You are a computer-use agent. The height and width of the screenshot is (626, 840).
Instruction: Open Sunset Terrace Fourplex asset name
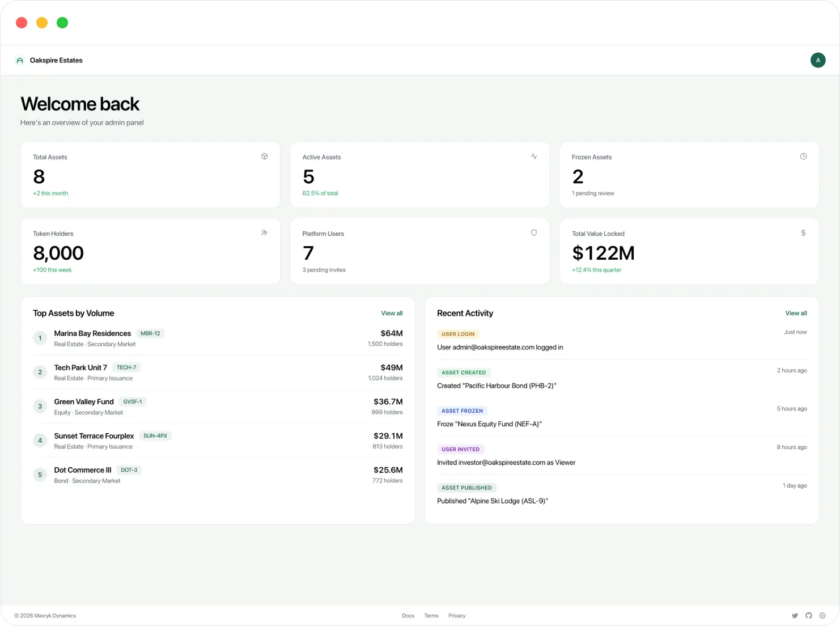coord(94,436)
